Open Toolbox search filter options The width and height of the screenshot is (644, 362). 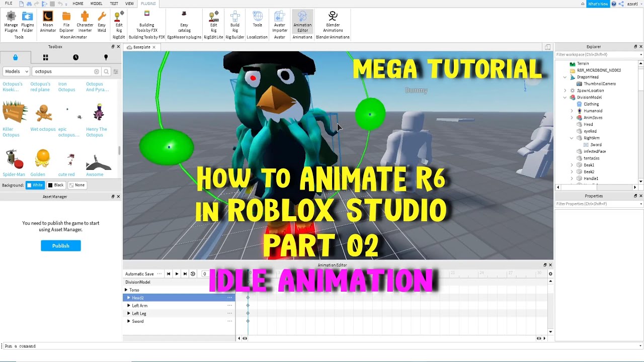[x=115, y=71]
